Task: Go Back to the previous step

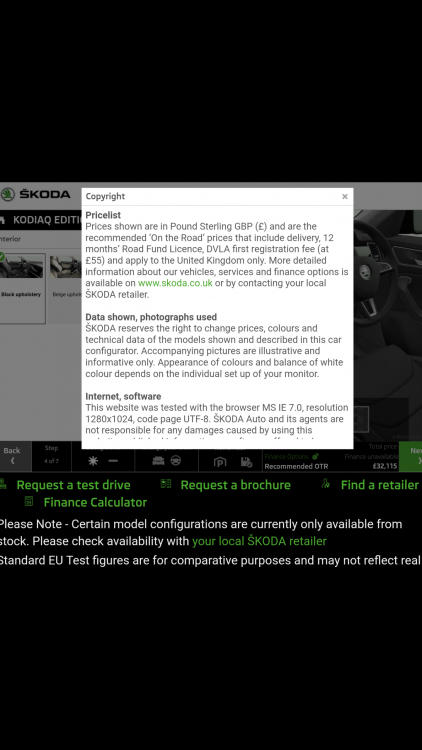Action: click(12, 456)
